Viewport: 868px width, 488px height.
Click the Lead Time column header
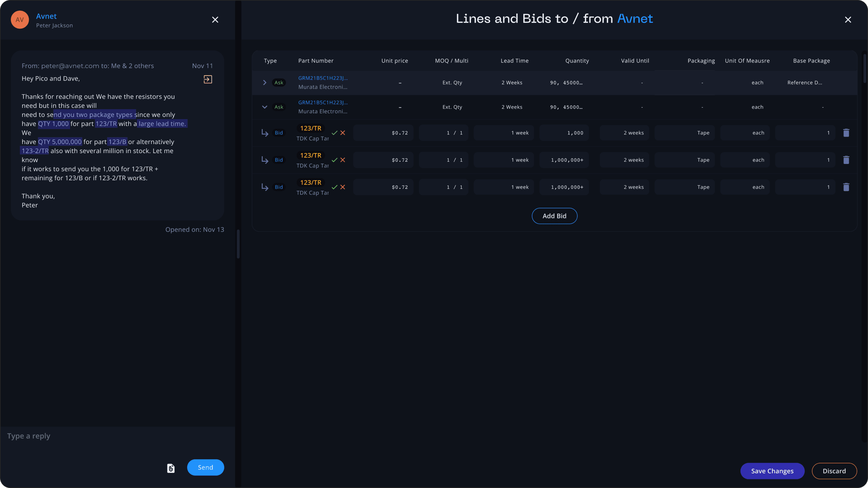tap(515, 61)
